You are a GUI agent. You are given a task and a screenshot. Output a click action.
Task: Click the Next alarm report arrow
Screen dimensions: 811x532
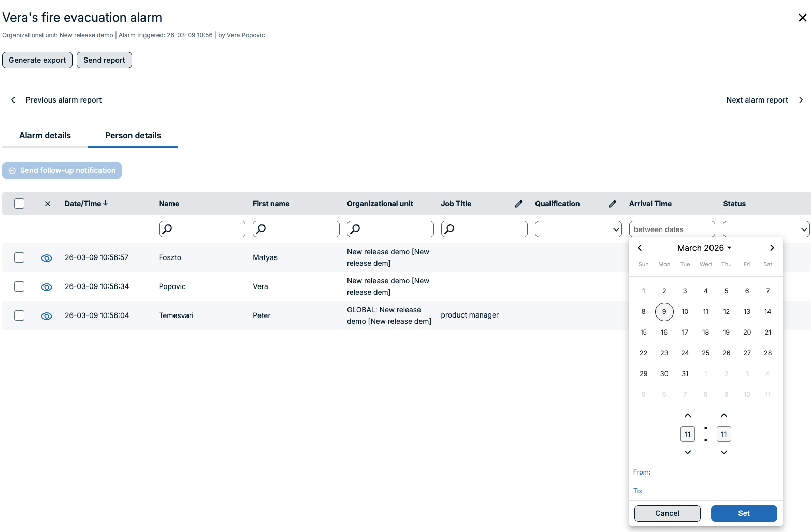coord(801,100)
